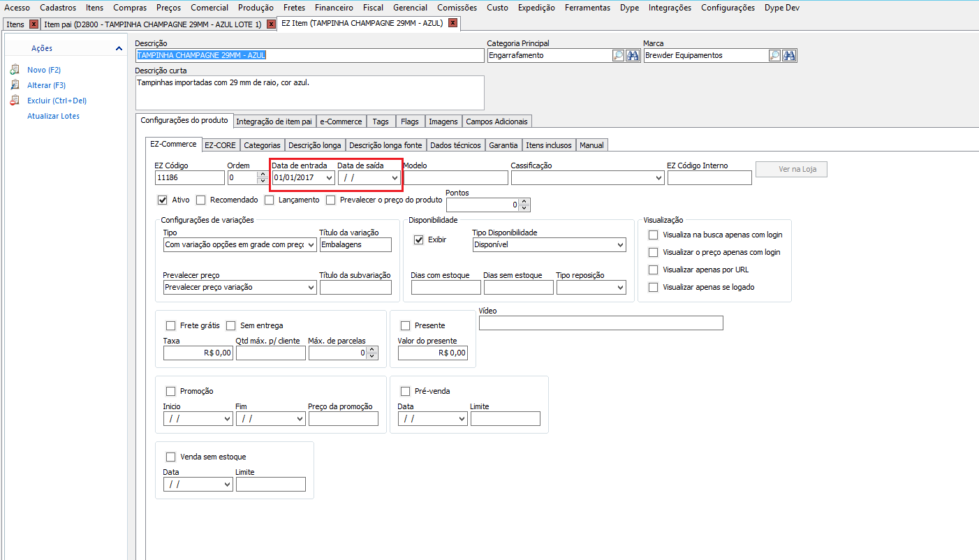Close the Itens document tab
This screenshot has height=560, width=979.
(x=34, y=24)
